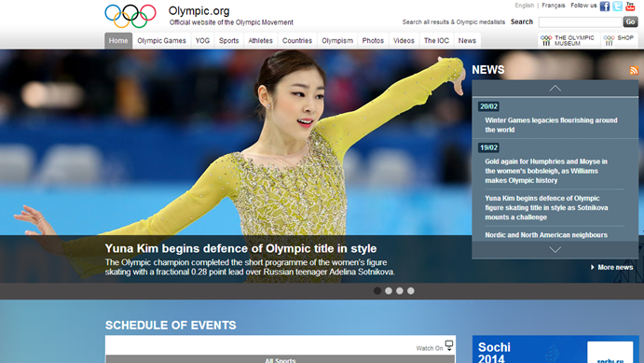
Task: Show later news with the down chevron
Action: (x=555, y=249)
